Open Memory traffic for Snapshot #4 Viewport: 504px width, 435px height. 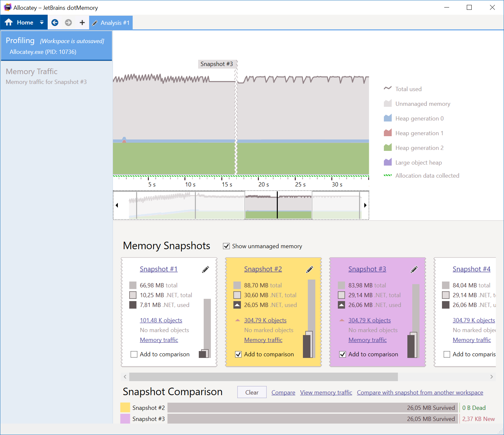[x=472, y=340]
